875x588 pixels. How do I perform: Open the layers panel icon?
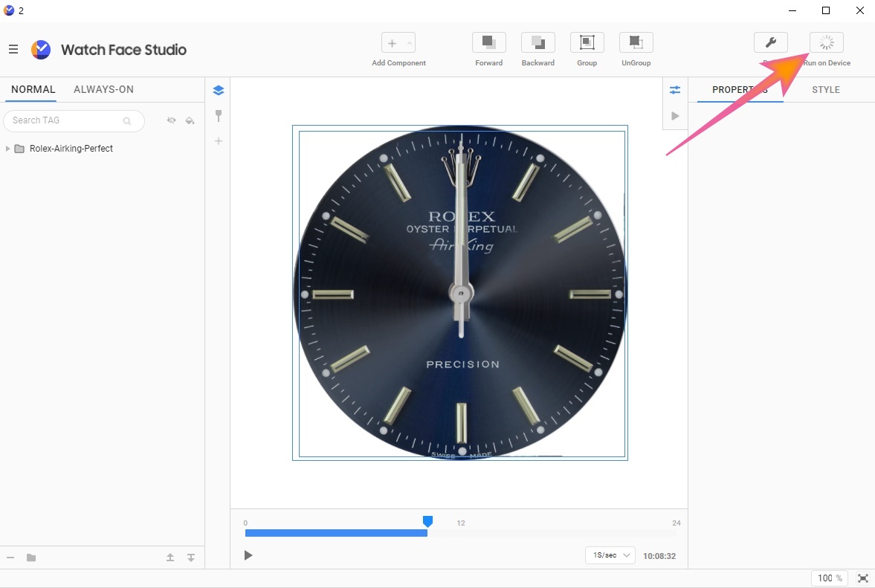[218, 91]
